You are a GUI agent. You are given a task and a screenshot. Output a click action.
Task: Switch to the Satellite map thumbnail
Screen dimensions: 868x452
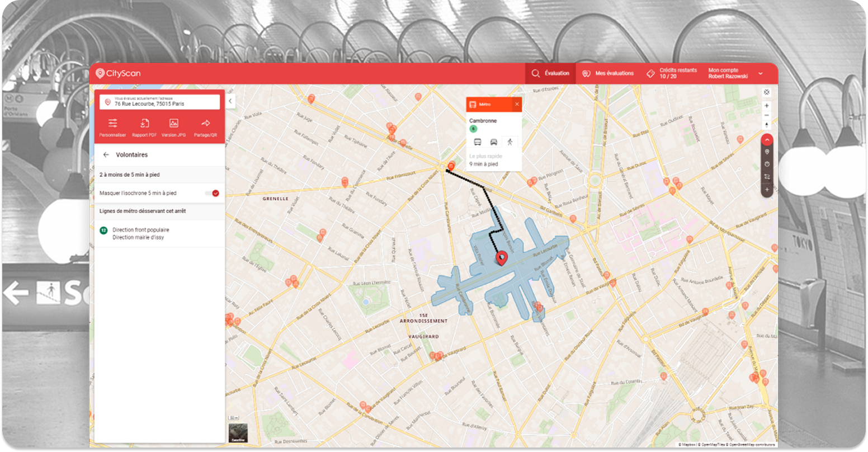point(238,432)
